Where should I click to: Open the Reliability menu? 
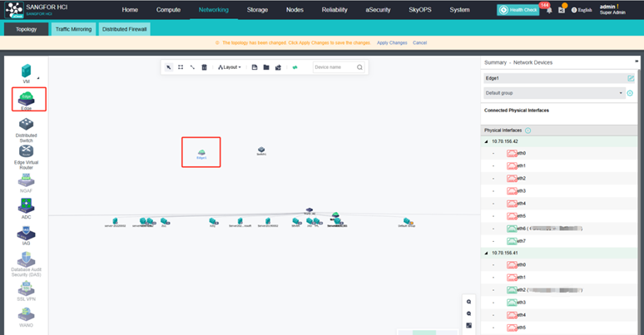[x=334, y=10]
